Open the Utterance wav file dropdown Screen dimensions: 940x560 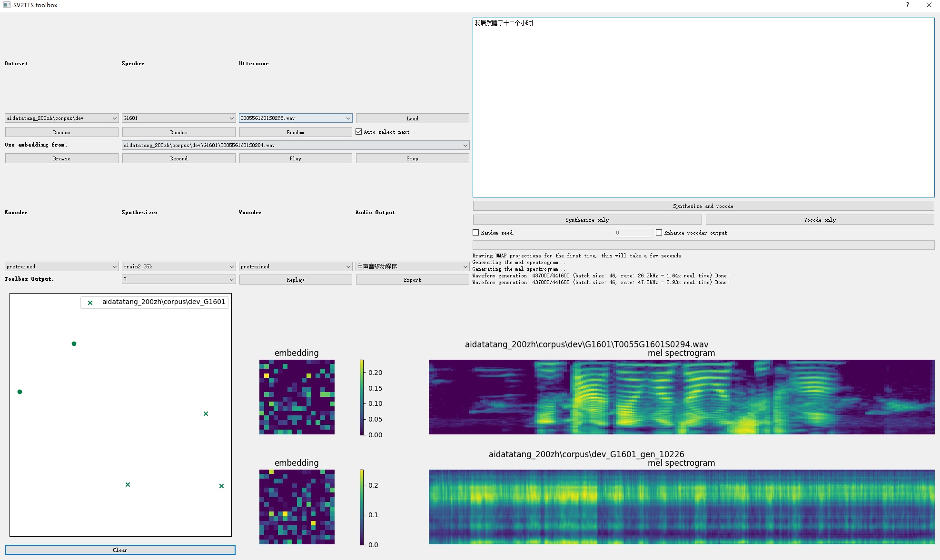coord(296,118)
